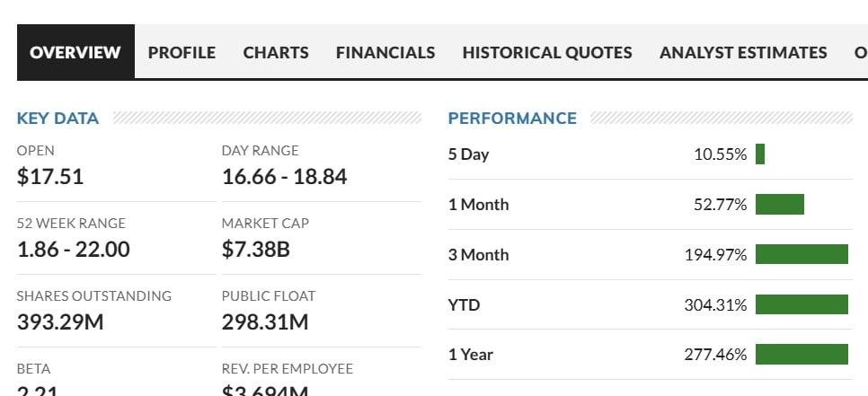The height and width of the screenshot is (396, 868).
Task: Click the Market Cap value $7.38B
Action: 256,250
